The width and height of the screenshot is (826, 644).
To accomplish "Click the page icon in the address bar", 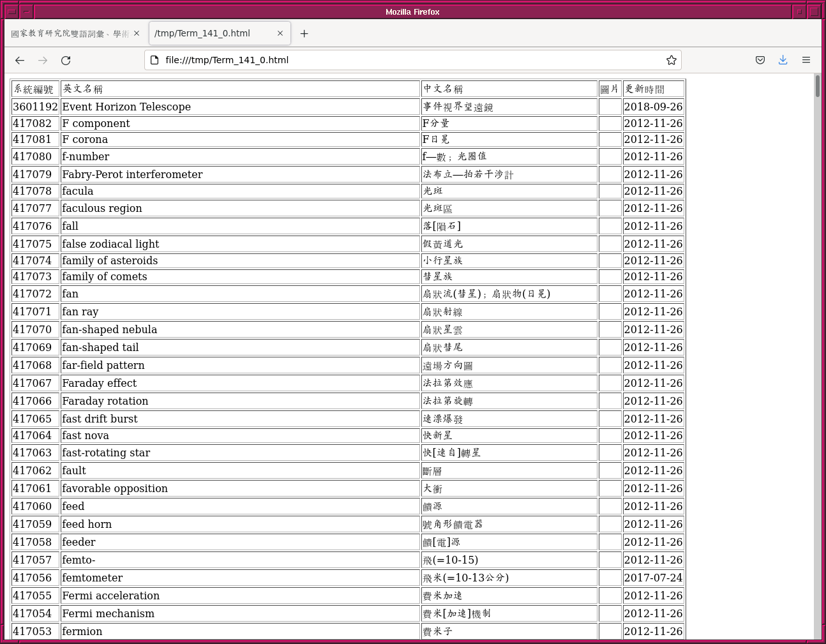I will click(154, 60).
